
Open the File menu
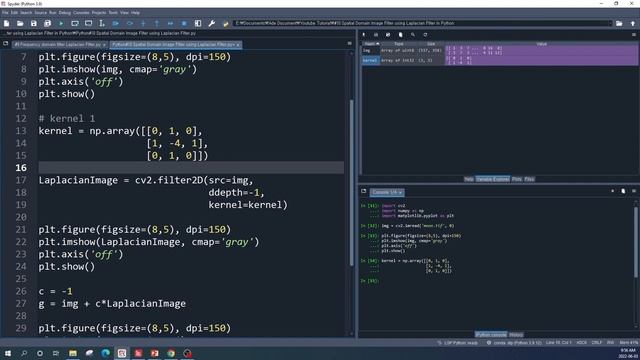5,13
